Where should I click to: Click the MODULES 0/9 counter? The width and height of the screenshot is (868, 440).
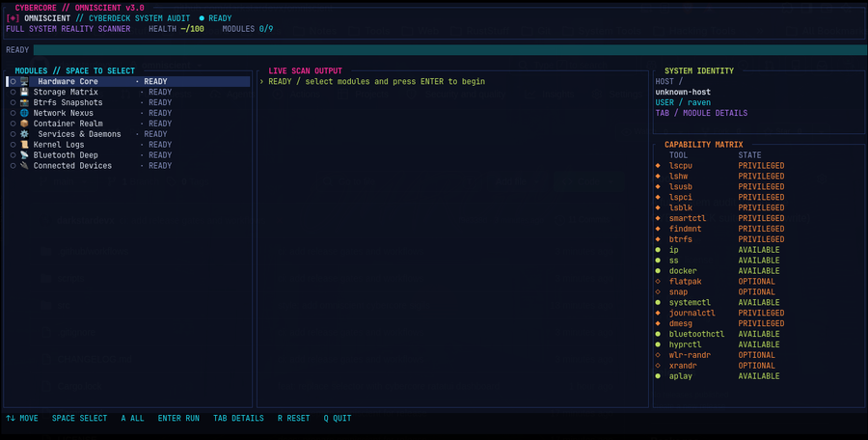pyautogui.click(x=248, y=29)
